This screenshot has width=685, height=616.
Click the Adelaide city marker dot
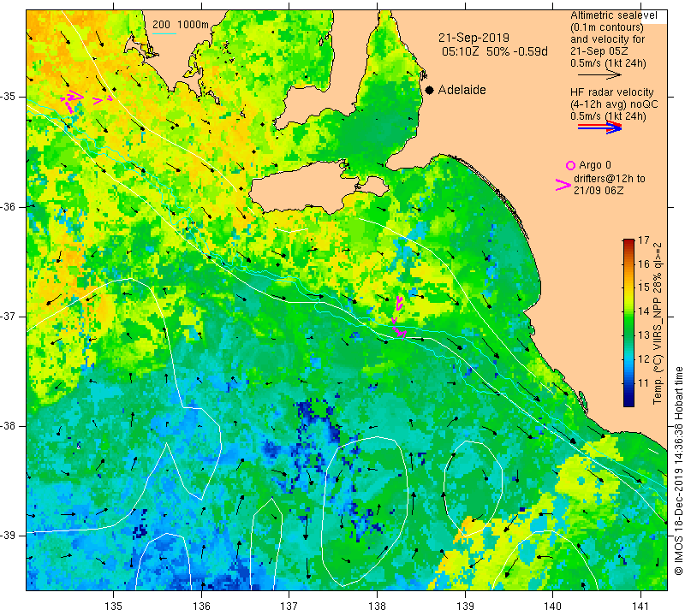tap(430, 90)
